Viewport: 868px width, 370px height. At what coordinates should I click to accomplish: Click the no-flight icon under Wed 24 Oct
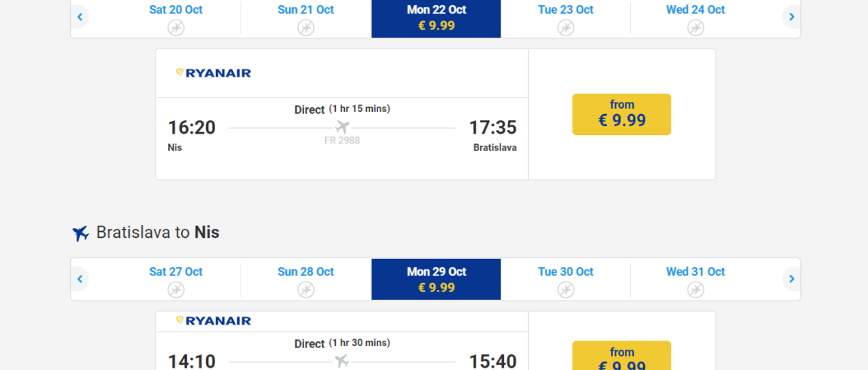(x=696, y=27)
